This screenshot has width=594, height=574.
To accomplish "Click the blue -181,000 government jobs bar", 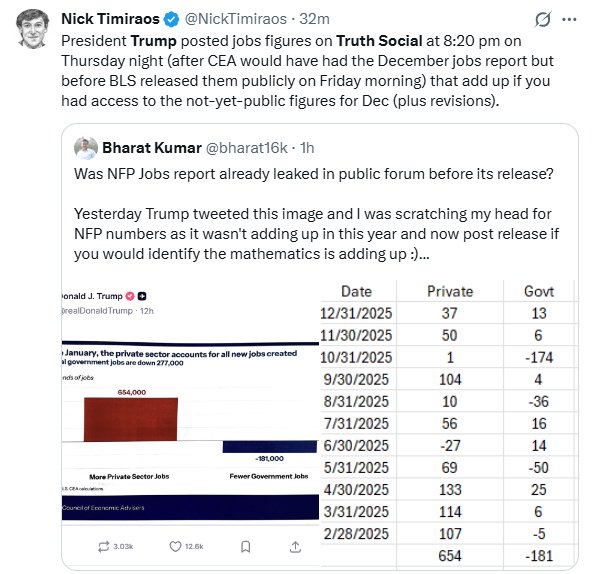I will [x=270, y=447].
